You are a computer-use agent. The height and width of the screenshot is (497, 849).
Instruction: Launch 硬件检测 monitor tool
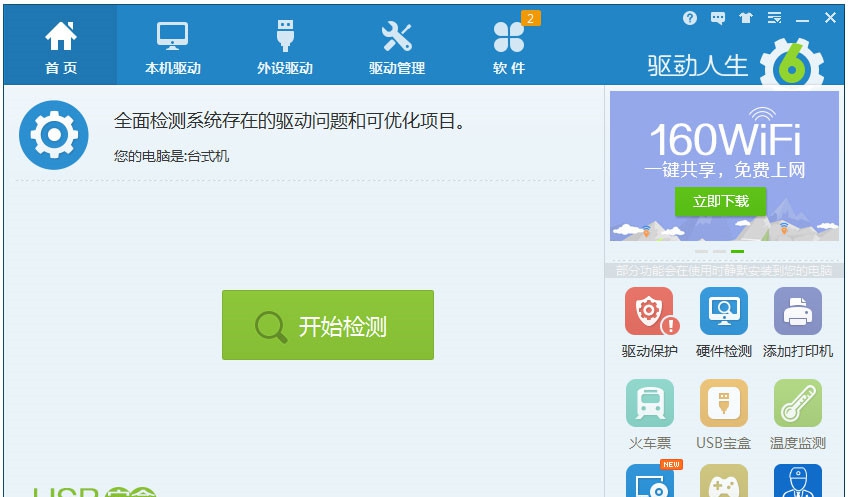pos(723,323)
